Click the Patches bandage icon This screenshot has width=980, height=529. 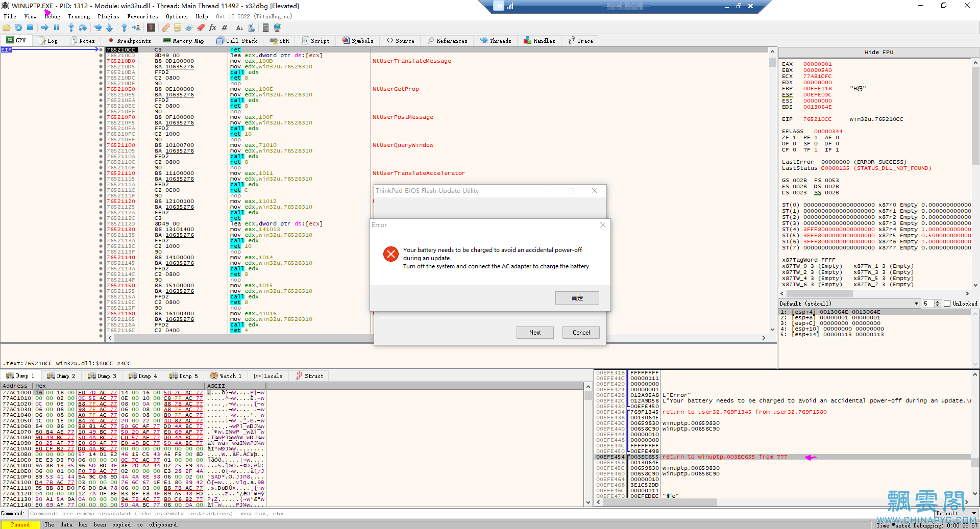[x=166, y=28]
